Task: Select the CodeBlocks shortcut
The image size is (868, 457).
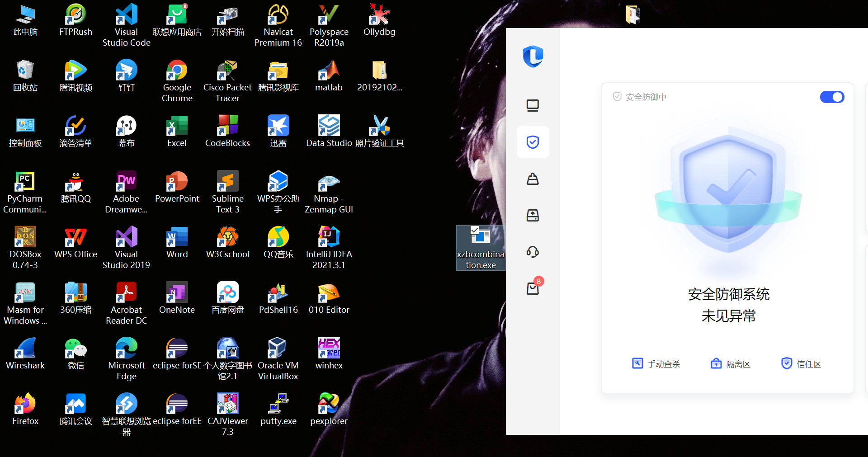Action: click(x=227, y=132)
